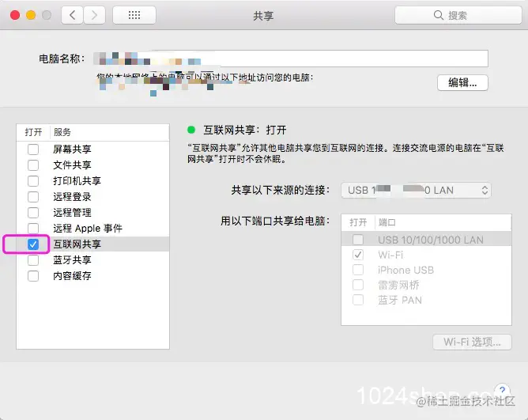Click the search magnifier field

click(x=458, y=15)
